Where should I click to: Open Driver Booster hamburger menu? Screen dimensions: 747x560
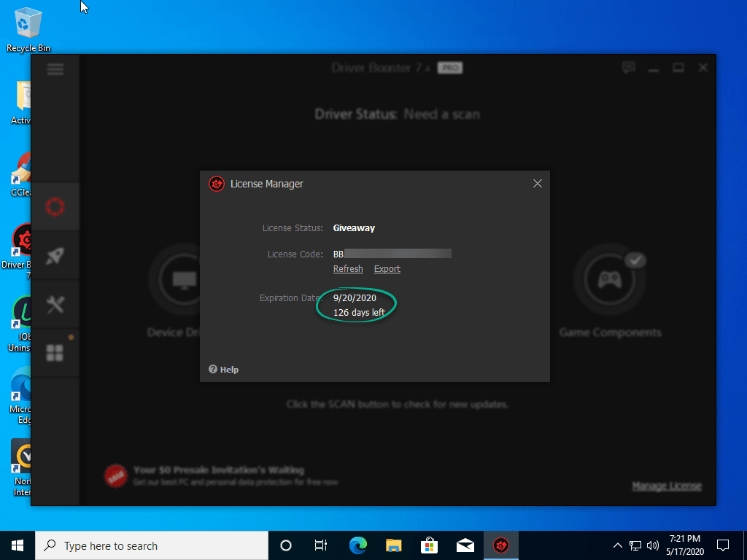point(55,69)
